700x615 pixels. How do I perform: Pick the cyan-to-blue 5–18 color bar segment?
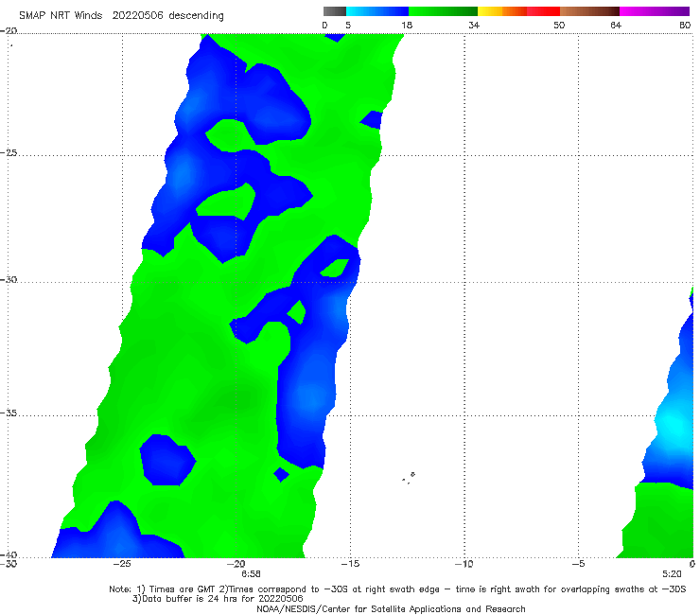(x=377, y=11)
